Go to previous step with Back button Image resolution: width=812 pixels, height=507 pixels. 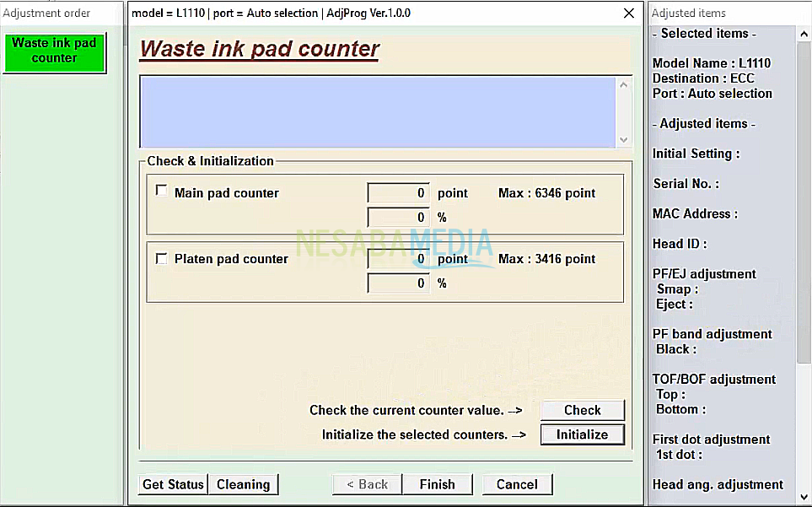pos(367,484)
